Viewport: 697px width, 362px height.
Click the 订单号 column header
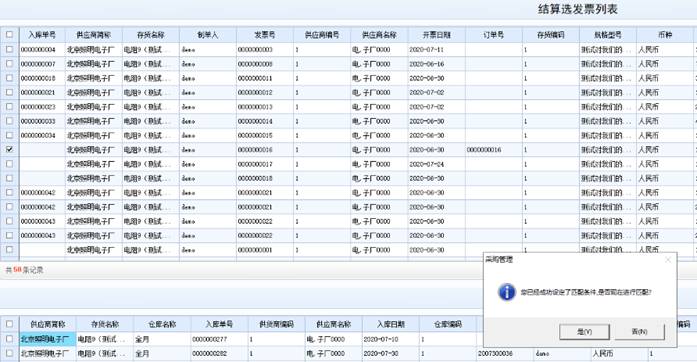point(494,35)
